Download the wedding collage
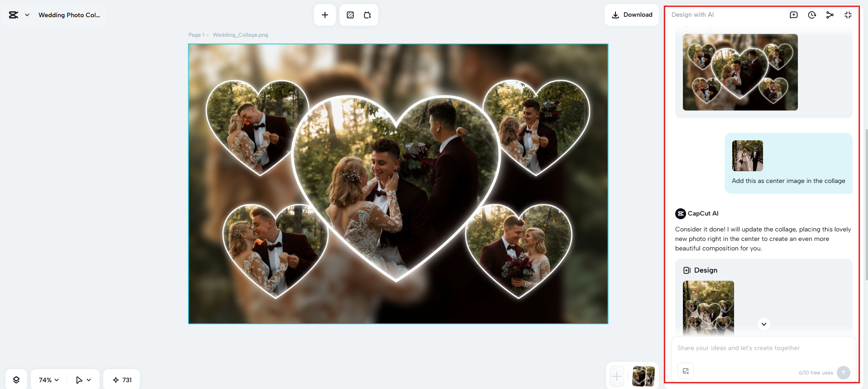The width and height of the screenshot is (868, 389). [x=632, y=15]
